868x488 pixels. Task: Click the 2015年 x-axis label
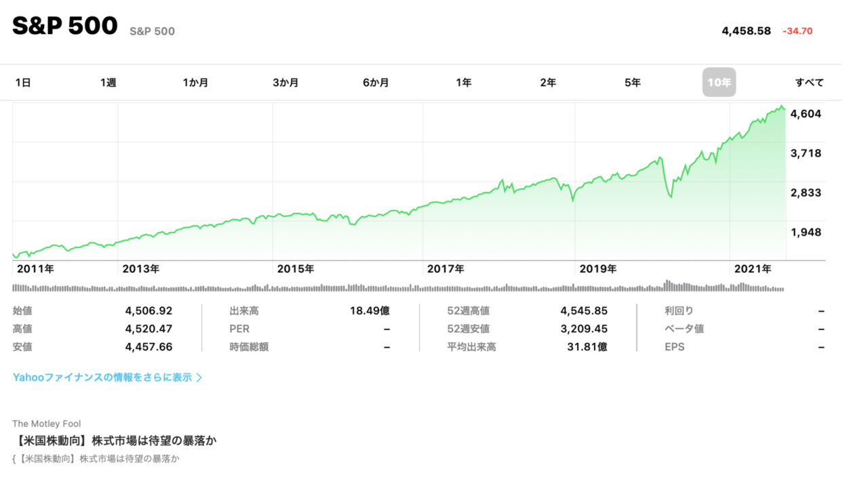pyautogui.click(x=296, y=268)
